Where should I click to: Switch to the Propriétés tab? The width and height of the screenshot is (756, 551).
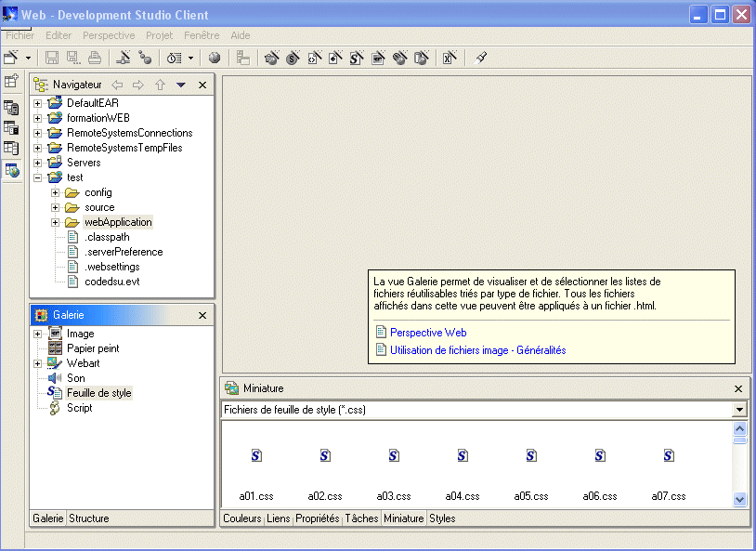click(x=318, y=518)
